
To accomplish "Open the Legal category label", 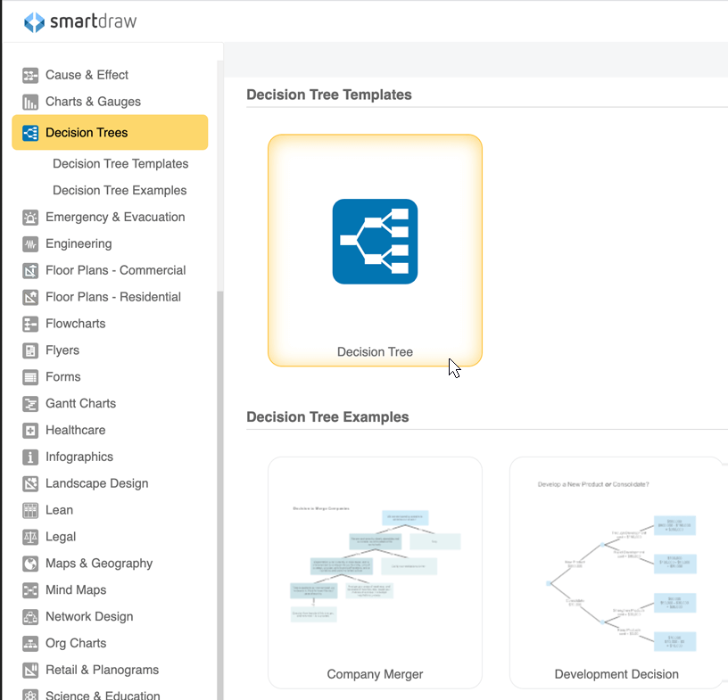I will (x=61, y=537).
